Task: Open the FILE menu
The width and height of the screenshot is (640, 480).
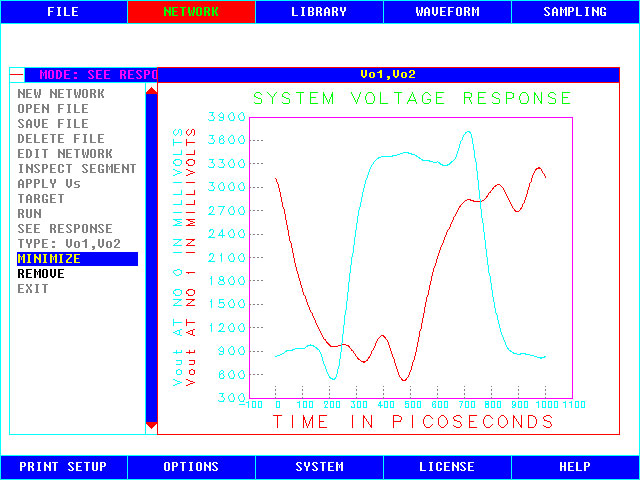Action: click(x=63, y=12)
